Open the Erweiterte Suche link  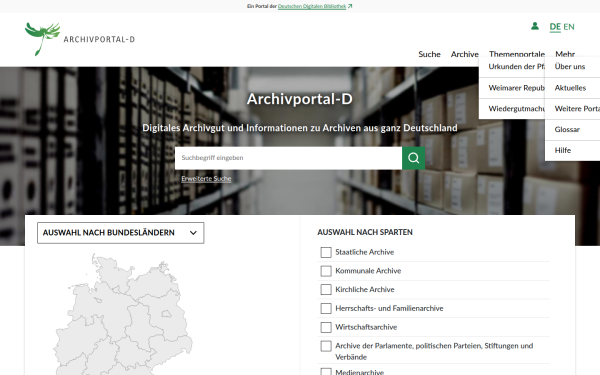[206, 179]
